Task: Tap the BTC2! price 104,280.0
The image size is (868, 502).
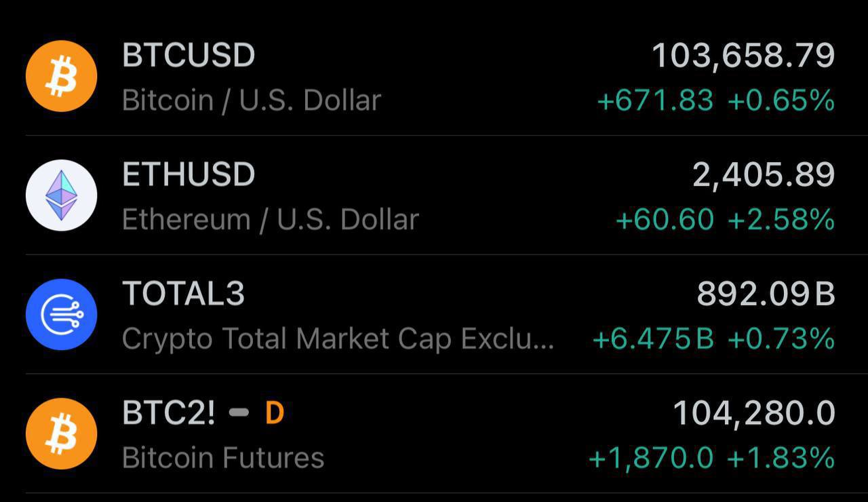Action: (753, 414)
